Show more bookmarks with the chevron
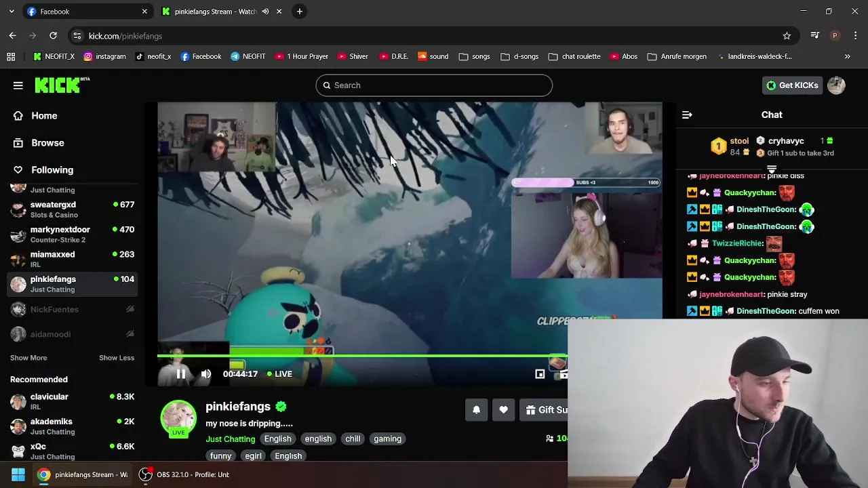The image size is (868, 488). pyautogui.click(x=848, y=57)
